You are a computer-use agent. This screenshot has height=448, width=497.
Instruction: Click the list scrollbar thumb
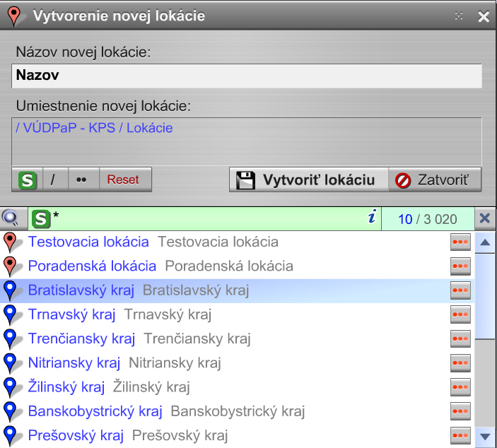pyautogui.click(x=485, y=296)
